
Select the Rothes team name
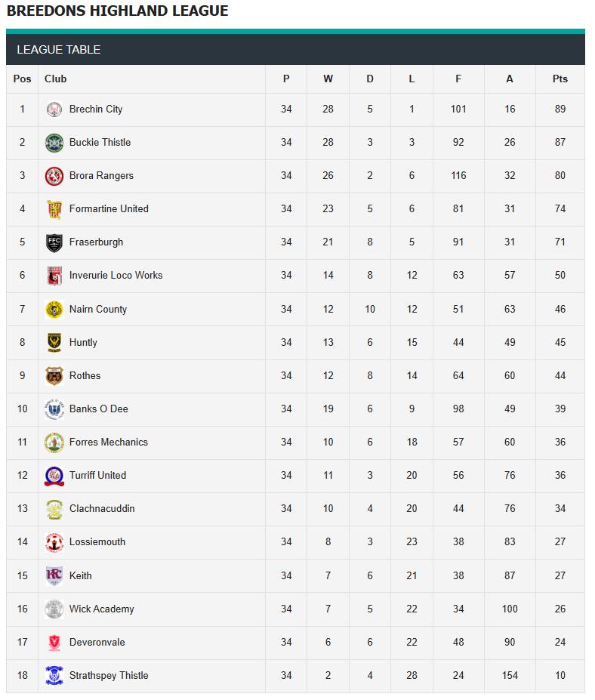click(x=85, y=376)
